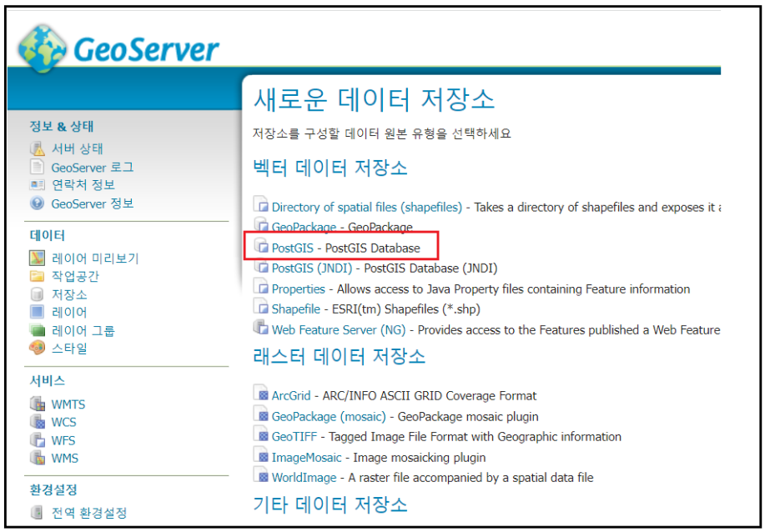Click the 레이어 그룹 stacked icon

point(37,330)
